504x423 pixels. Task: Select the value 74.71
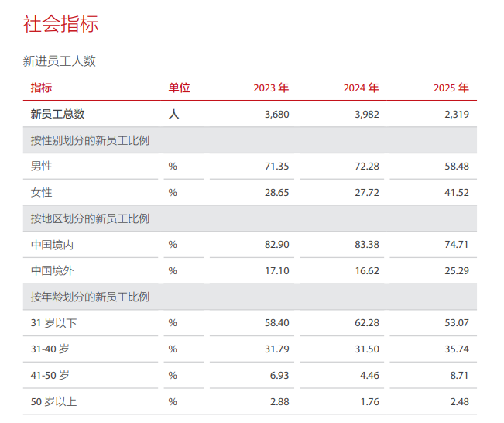pos(457,245)
